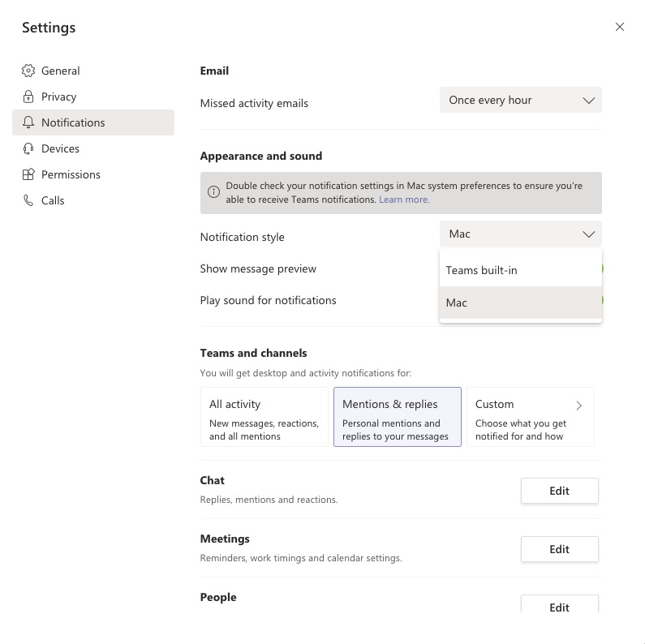Click Play sound for notifications label
The image size is (645, 644).
point(269,301)
